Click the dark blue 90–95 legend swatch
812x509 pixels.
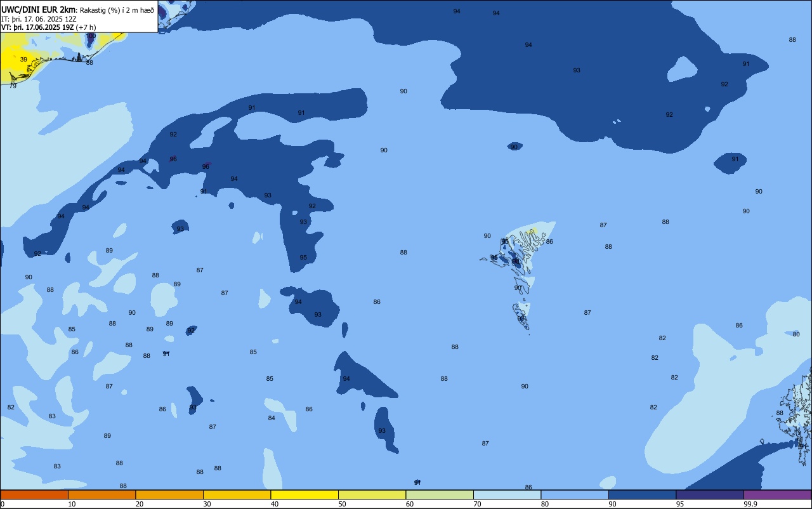642,494
